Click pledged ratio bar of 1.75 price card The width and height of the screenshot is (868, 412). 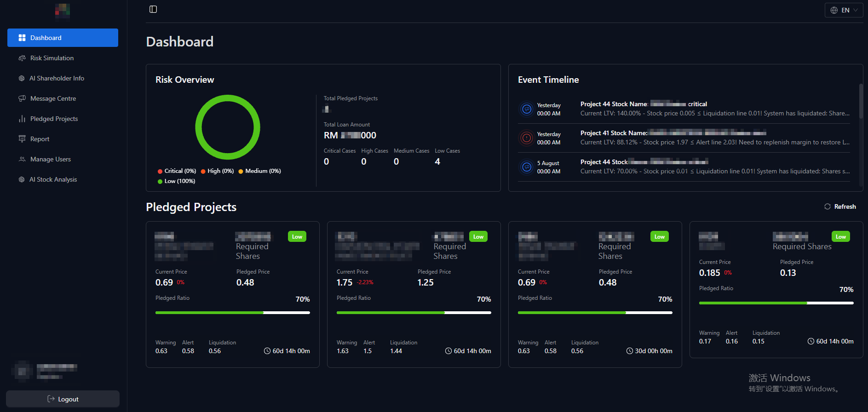click(414, 313)
